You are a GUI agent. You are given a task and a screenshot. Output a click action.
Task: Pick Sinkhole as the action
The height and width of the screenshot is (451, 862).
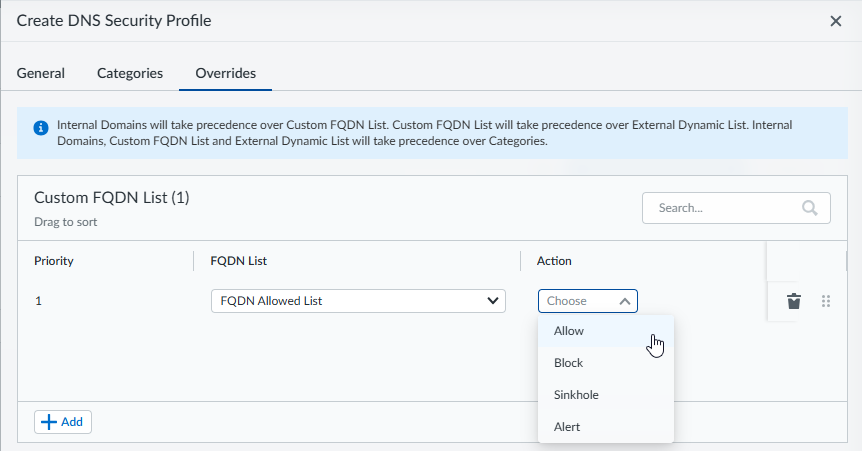pyautogui.click(x=576, y=395)
